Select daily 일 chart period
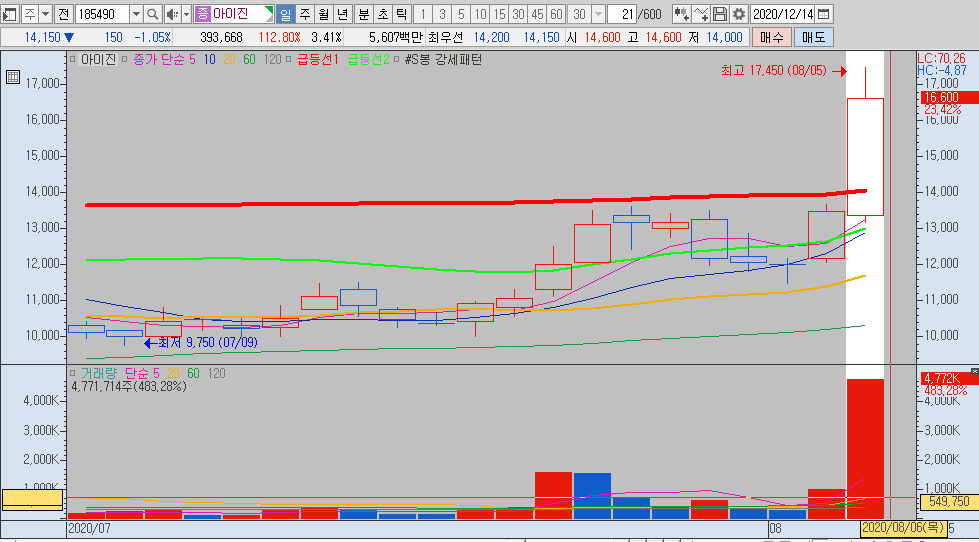The image size is (979, 542). [285, 14]
